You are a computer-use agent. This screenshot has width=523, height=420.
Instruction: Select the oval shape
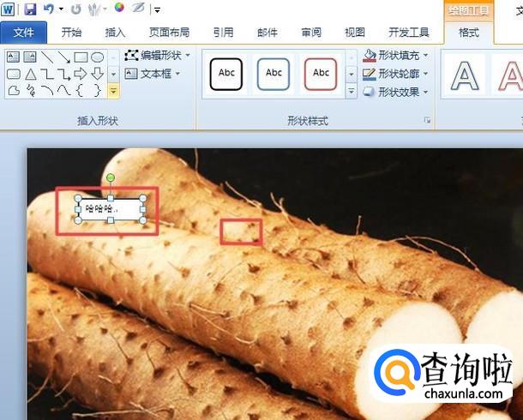(x=98, y=57)
